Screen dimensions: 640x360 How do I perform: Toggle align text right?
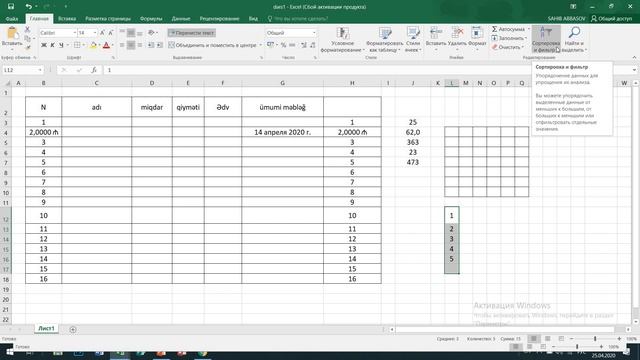click(140, 45)
